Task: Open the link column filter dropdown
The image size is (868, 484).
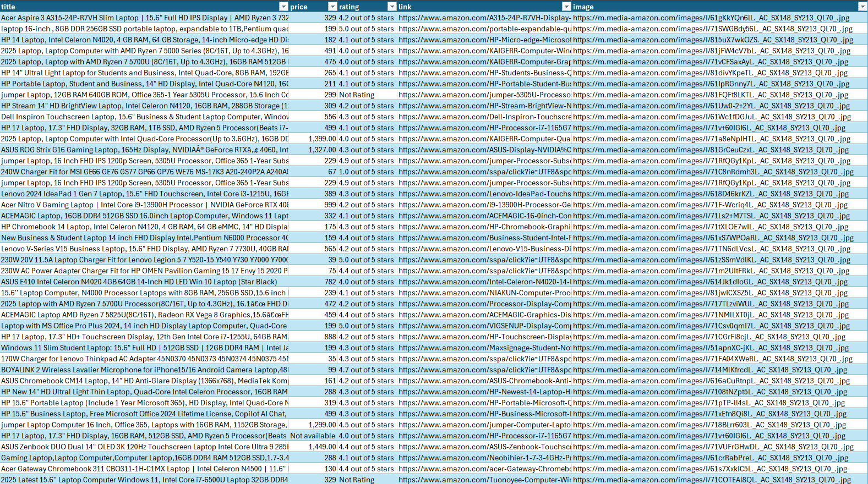Action: [566, 7]
